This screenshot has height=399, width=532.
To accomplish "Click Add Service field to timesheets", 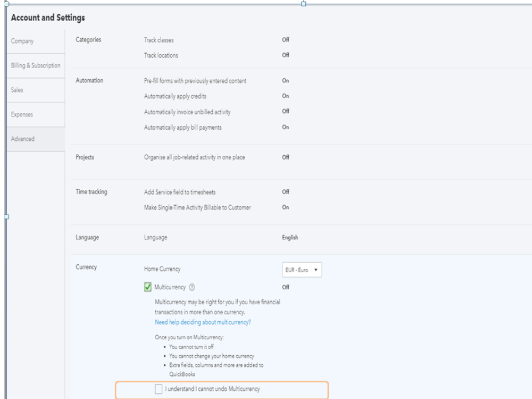I will [x=180, y=192].
